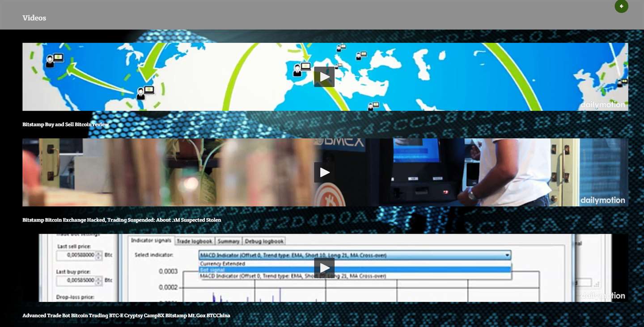The image size is (644, 327).
Task: Click the dailymotion logo on the world map video
Action: pyautogui.click(x=602, y=105)
